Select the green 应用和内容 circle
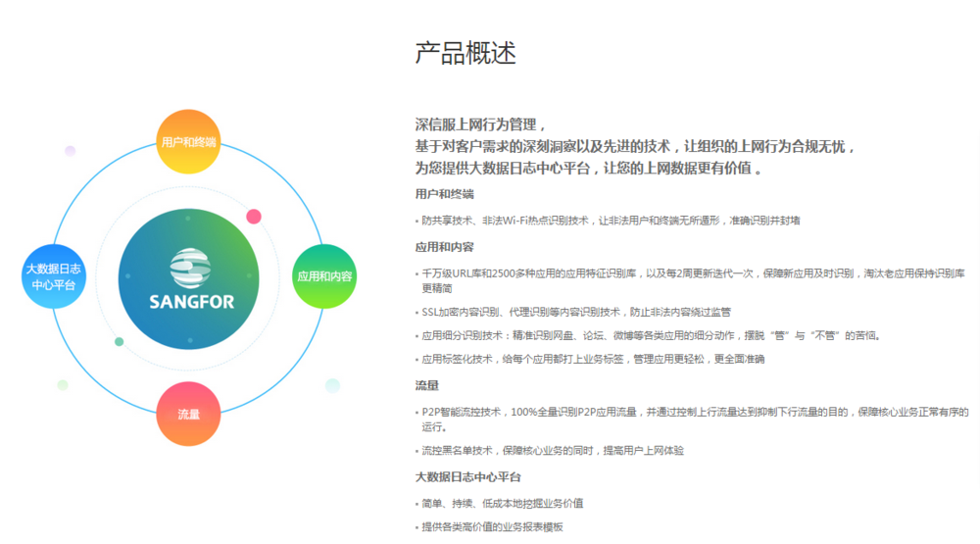 [x=324, y=276]
